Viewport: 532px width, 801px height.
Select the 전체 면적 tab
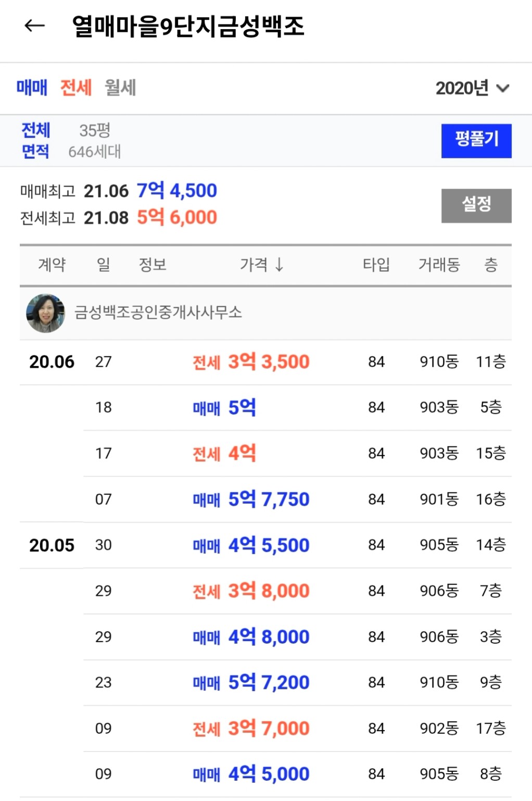click(35, 141)
